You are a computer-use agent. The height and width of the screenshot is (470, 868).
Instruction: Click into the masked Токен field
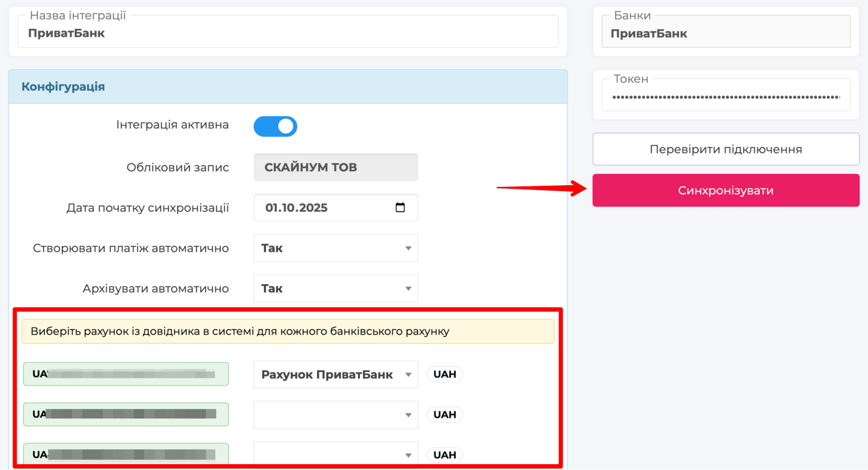pos(726,97)
